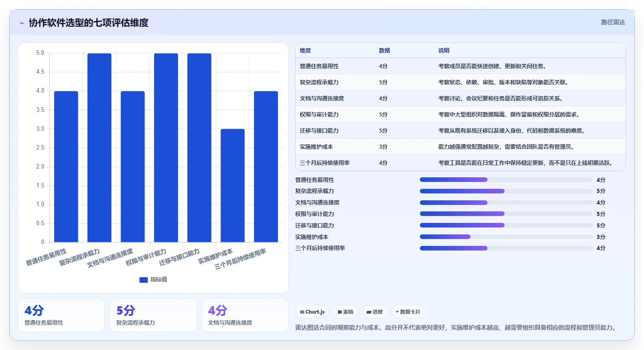644x350 pixels.
Task: Click the 三个月后持续使用率 progress bar
Action: click(x=506, y=248)
